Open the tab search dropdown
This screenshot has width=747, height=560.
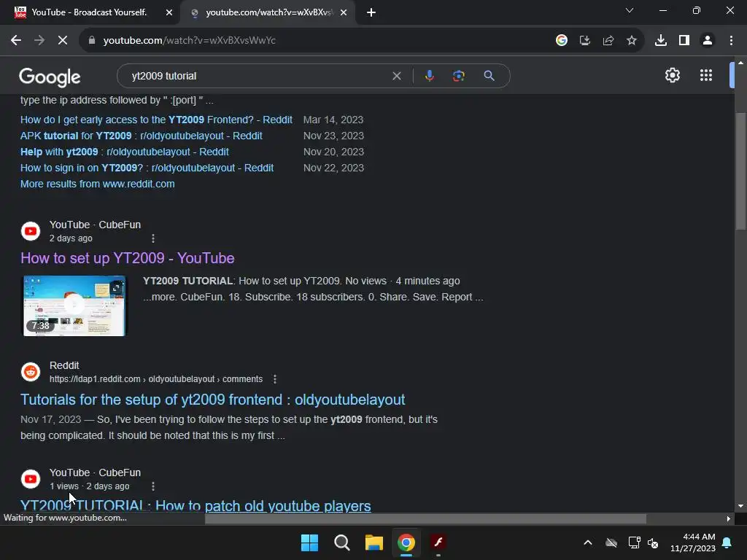click(630, 10)
